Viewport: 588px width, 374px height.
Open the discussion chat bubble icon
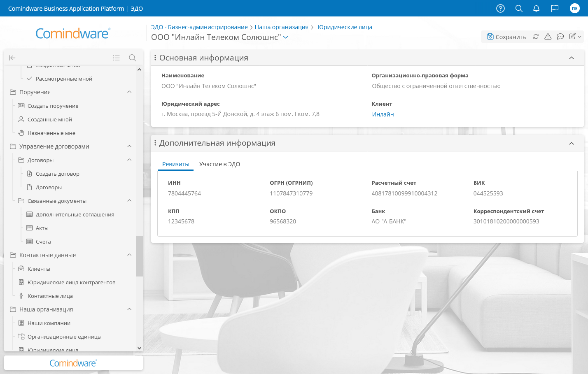(x=560, y=37)
